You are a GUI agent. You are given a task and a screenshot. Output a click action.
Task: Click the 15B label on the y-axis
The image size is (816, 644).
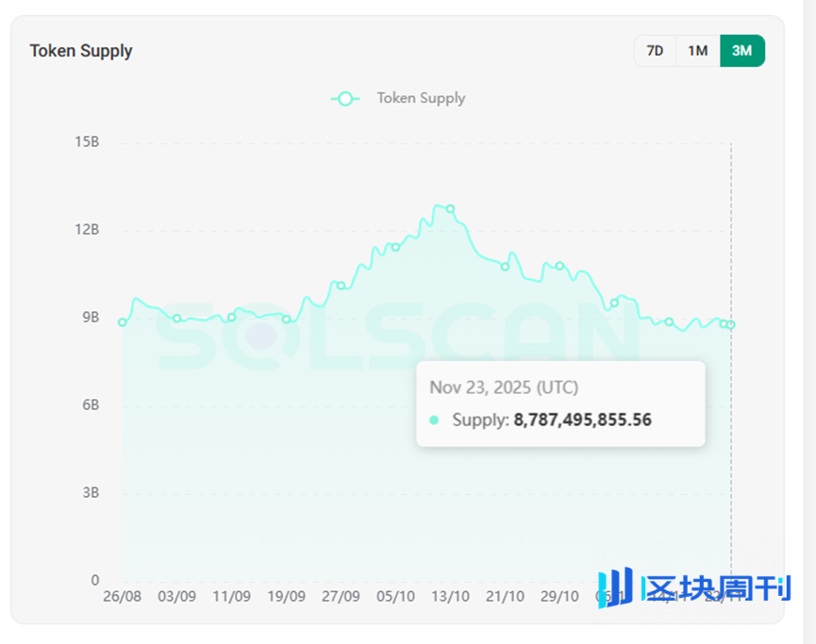[x=89, y=141]
